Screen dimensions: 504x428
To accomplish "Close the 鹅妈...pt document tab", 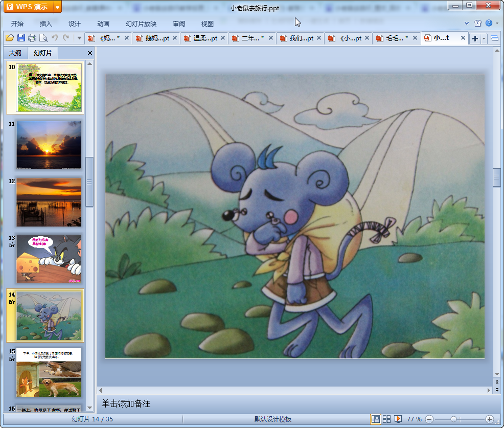I will click(175, 38).
